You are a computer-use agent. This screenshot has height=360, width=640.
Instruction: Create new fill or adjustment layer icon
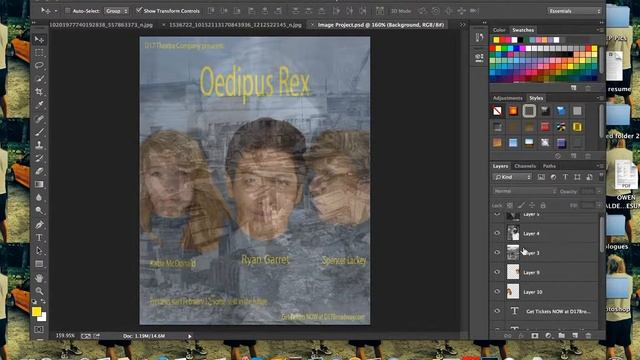pos(548,336)
